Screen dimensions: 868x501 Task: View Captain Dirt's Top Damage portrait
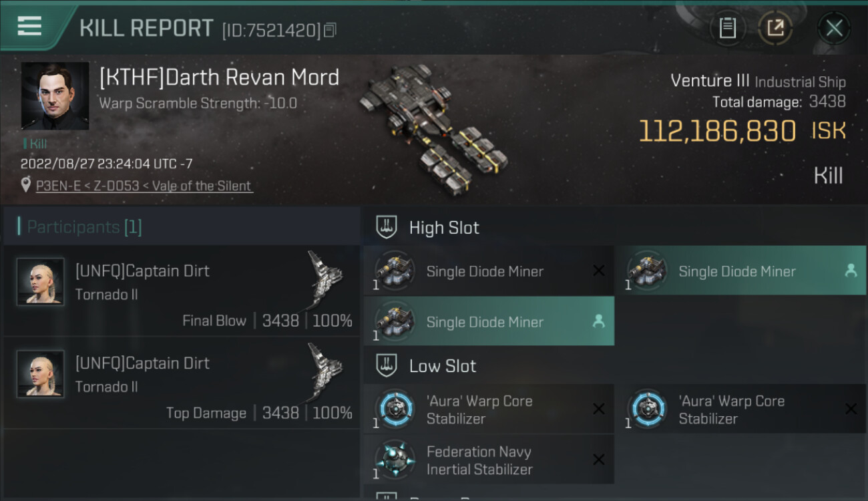pyautogui.click(x=41, y=374)
